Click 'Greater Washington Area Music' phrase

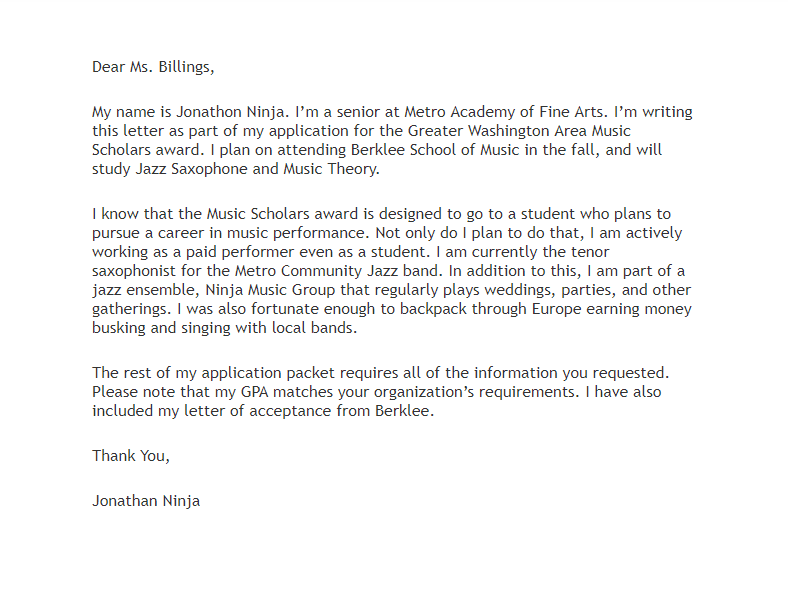[519, 131]
